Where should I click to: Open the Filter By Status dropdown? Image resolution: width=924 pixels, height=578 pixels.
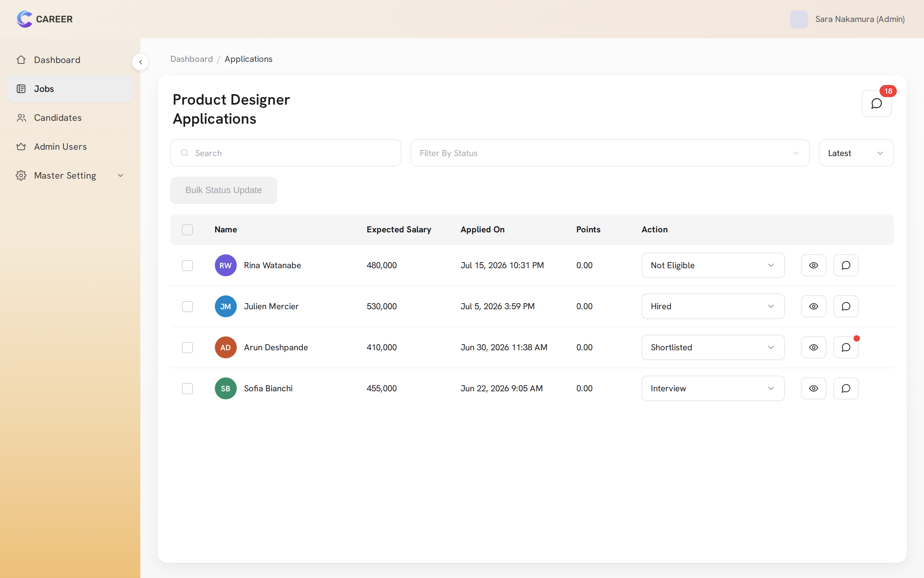coord(610,153)
